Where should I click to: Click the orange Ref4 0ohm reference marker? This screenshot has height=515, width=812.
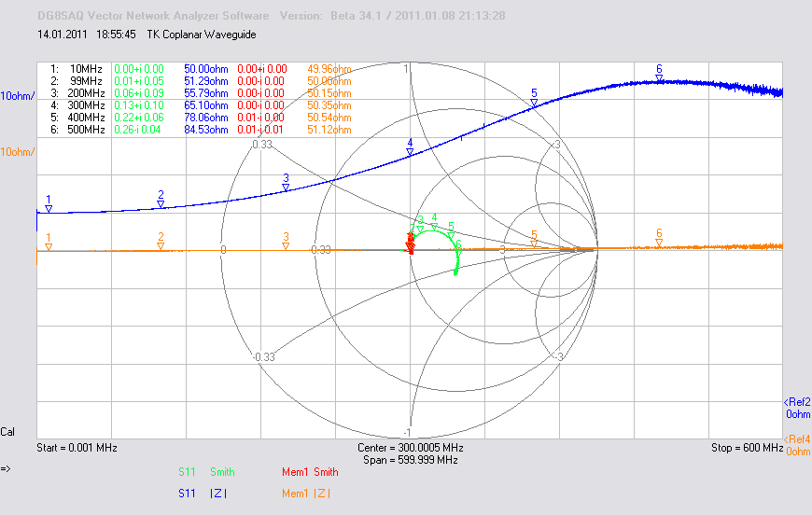[x=797, y=445]
